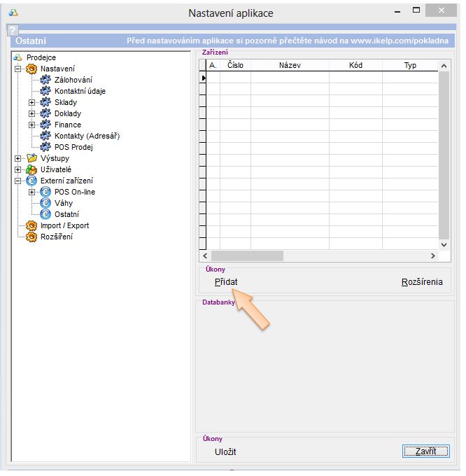The width and height of the screenshot is (466, 476).
Task: Click the Zálohování gear icon
Action: 45,80
